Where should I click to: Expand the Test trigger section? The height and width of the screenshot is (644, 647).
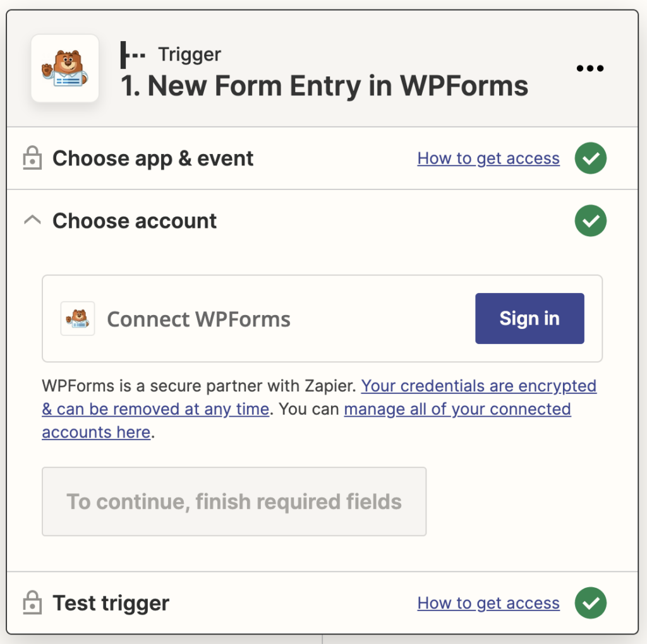[111, 603]
